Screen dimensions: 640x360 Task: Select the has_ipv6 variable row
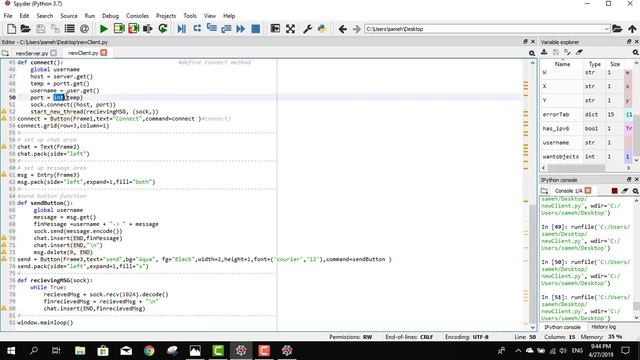tap(587, 129)
